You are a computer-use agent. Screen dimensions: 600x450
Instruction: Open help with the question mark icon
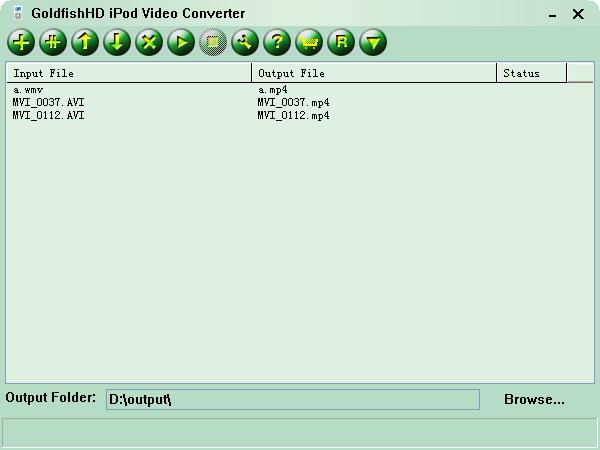pyautogui.click(x=277, y=42)
